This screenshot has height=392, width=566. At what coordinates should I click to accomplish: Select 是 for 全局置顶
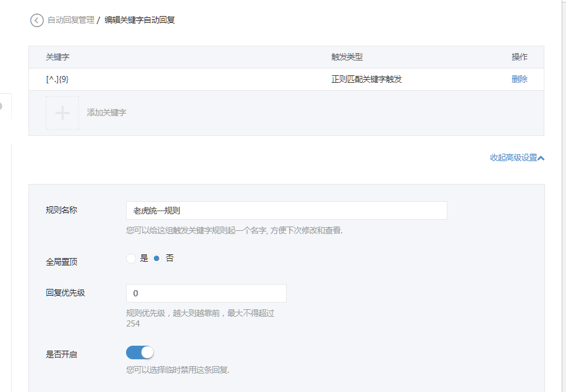pos(131,259)
